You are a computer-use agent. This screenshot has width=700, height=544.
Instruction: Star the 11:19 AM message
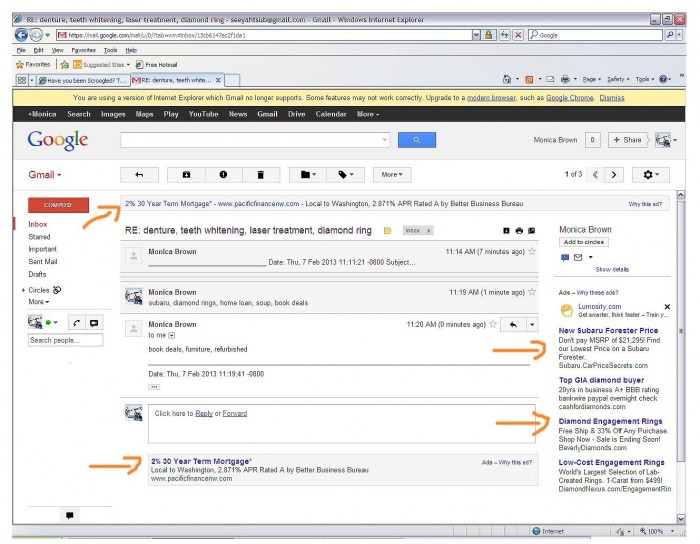coord(532,292)
